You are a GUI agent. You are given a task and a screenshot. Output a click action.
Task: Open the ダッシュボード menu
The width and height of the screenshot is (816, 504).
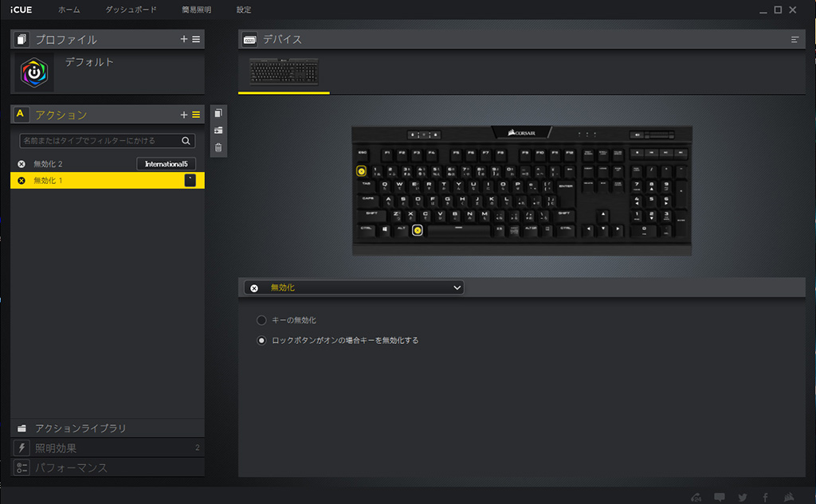(131, 10)
